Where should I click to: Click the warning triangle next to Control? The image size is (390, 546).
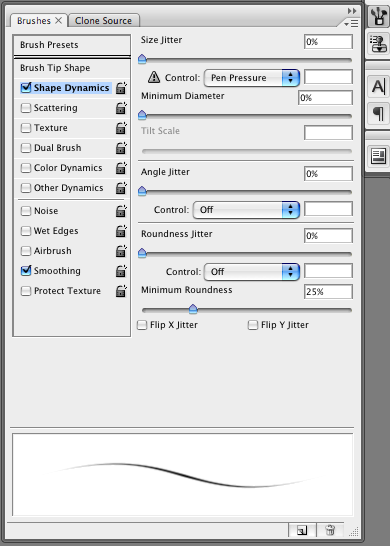pos(154,77)
